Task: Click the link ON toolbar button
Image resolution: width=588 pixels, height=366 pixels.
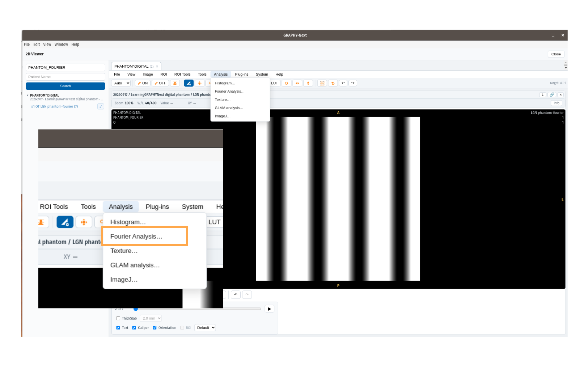Action: tap(143, 83)
